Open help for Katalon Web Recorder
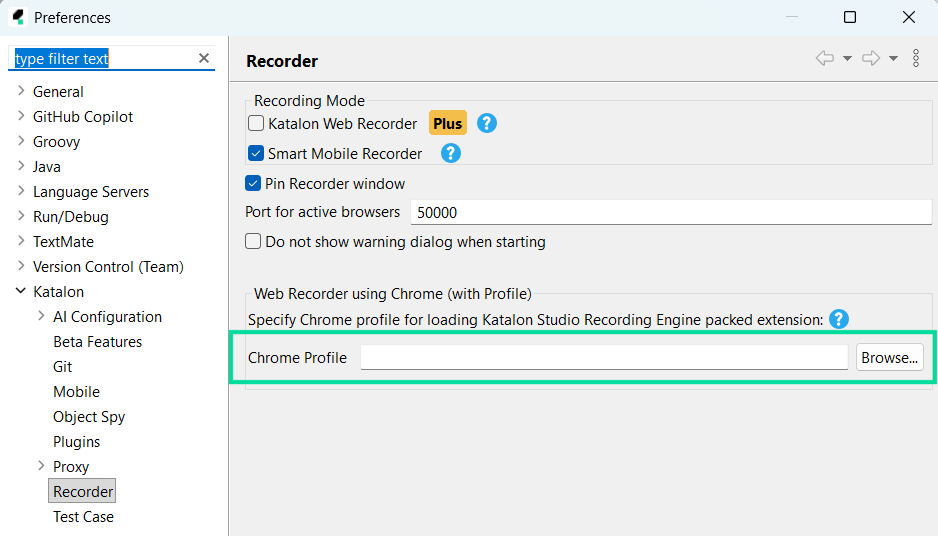938x536 pixels. click(x=486, y=123)
